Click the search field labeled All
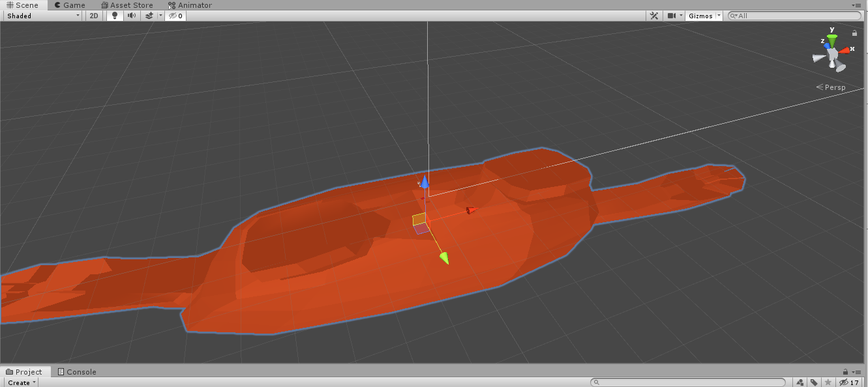868x387 pixels. (x=794, y=15)
